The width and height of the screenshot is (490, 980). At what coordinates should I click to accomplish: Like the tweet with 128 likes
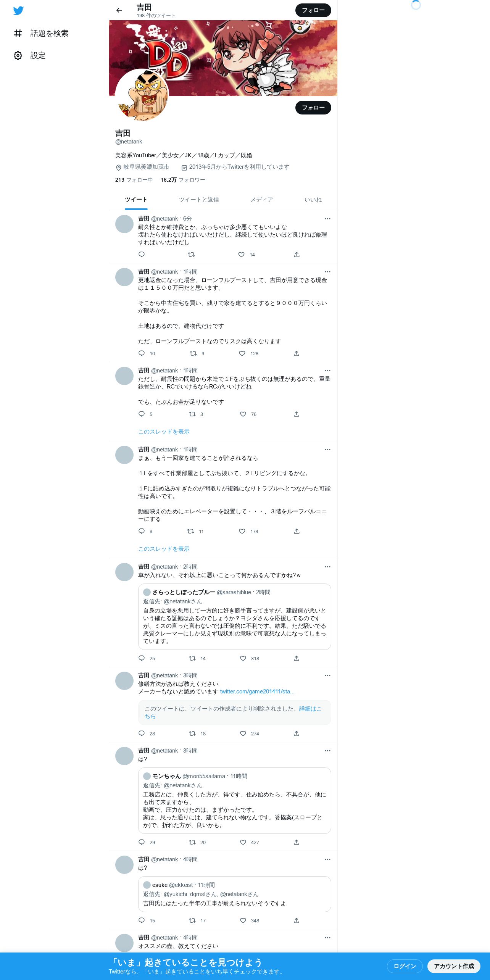point(242,353)
